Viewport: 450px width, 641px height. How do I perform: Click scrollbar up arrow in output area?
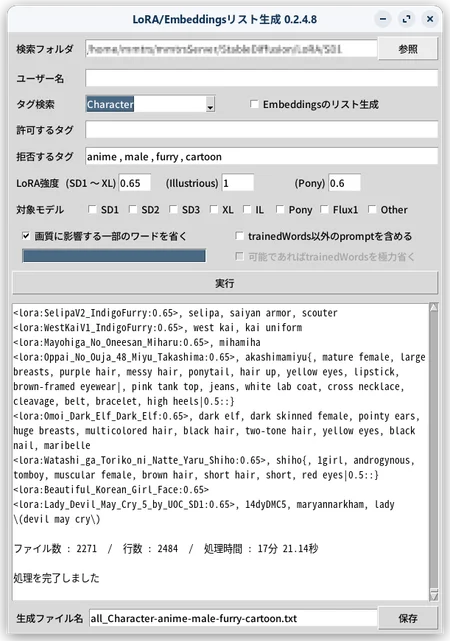(434, 308)
